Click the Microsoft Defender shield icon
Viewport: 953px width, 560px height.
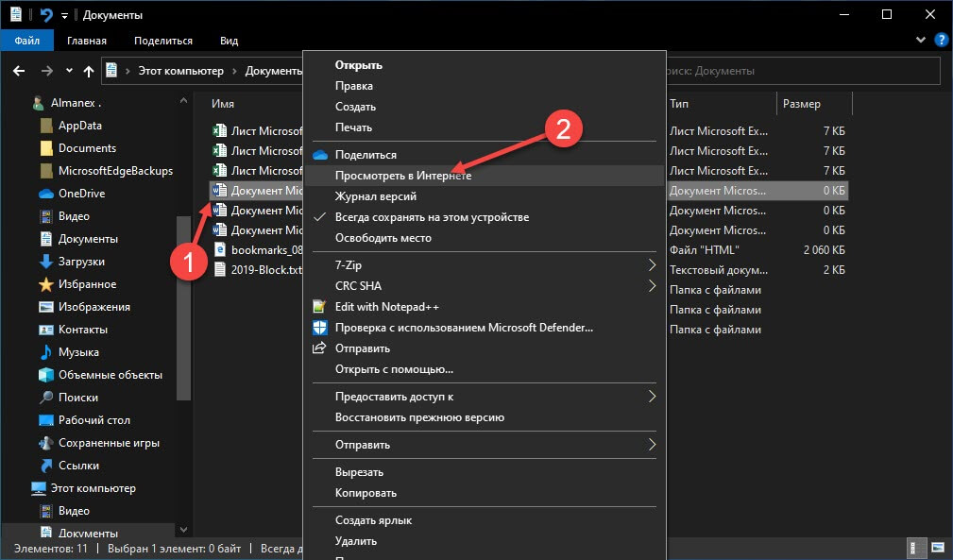319,328
